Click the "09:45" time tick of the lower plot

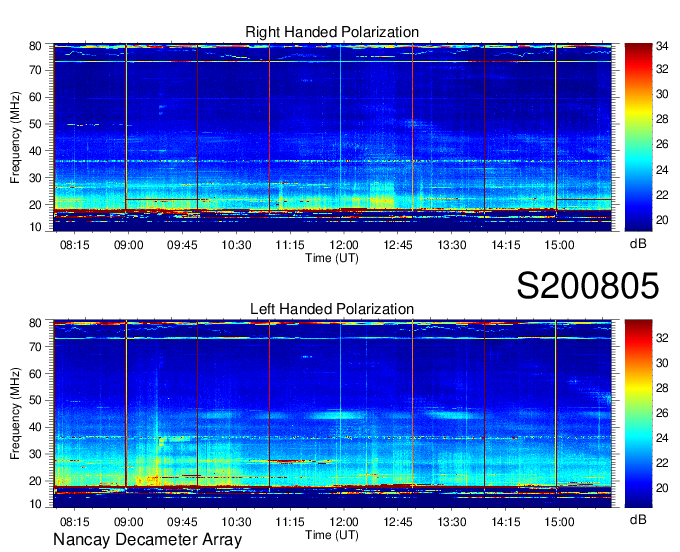pyautogui.click(x=182, y=522)
